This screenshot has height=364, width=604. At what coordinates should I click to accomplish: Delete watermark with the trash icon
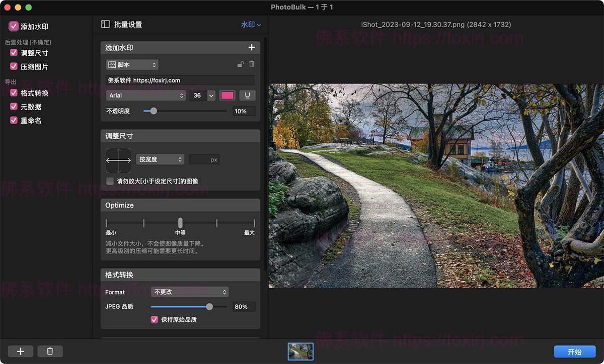click(252, 64)
